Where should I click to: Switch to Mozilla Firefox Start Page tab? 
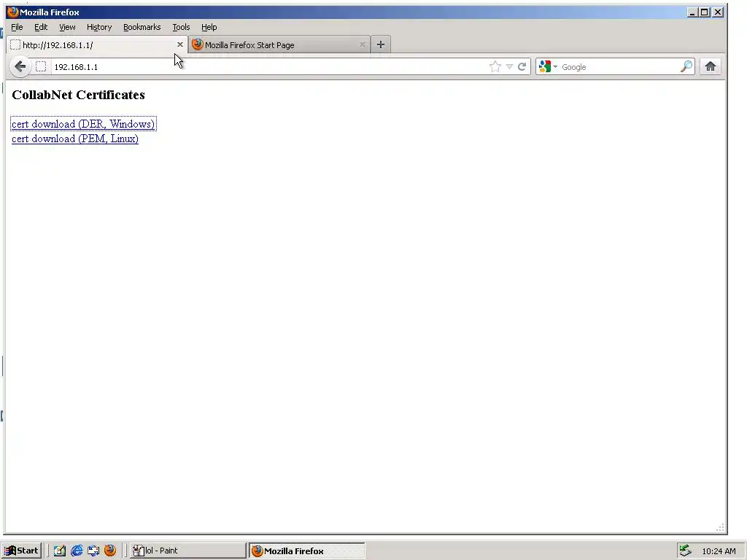279,44
